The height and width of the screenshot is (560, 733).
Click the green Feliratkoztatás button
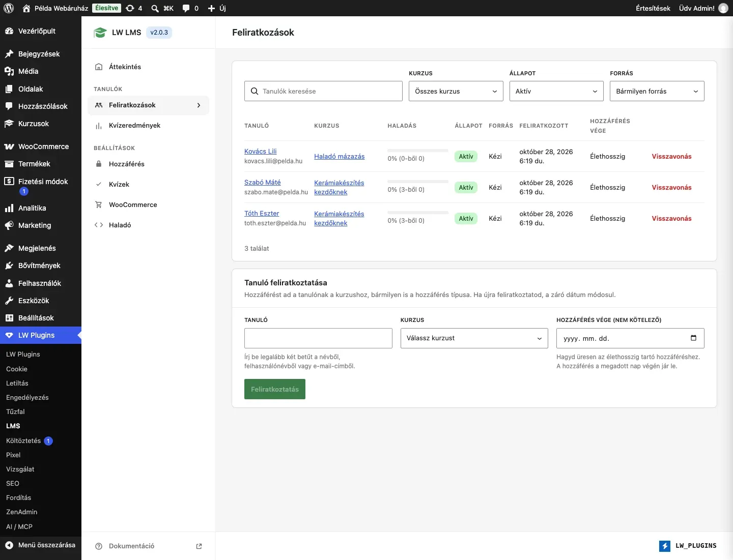pos(275,389)
